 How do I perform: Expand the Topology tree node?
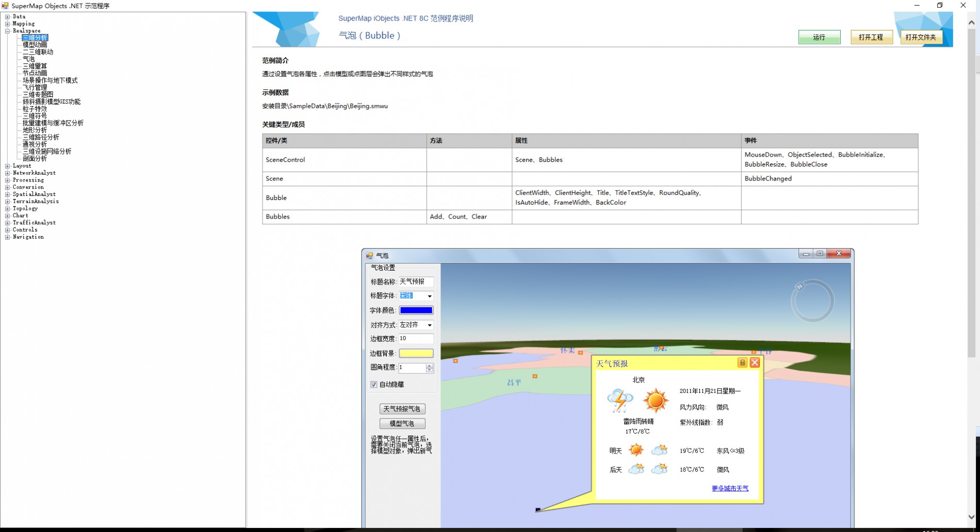click(x=8, y=209)
